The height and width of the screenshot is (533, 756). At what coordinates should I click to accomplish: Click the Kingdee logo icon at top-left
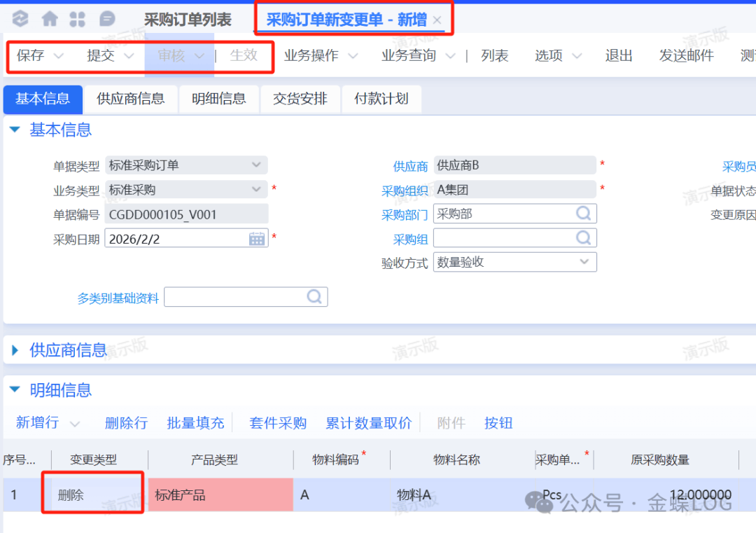click(x=20, y=19)
